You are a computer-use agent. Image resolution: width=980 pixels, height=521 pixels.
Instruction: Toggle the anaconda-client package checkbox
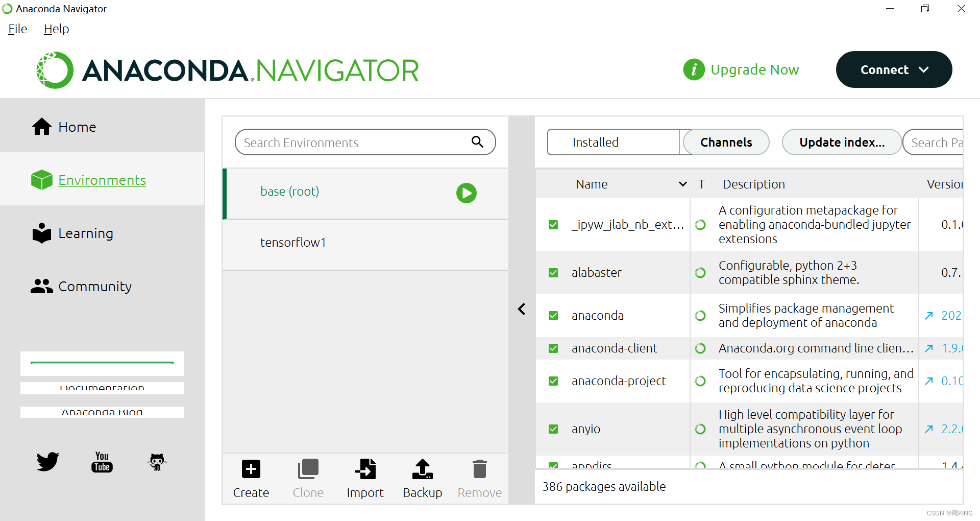point(553,348)
